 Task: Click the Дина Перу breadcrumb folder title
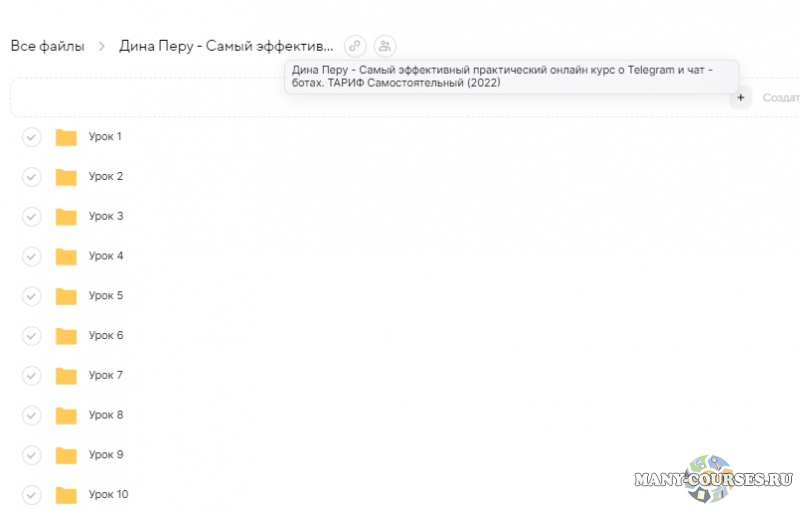(x=226, y=46)
